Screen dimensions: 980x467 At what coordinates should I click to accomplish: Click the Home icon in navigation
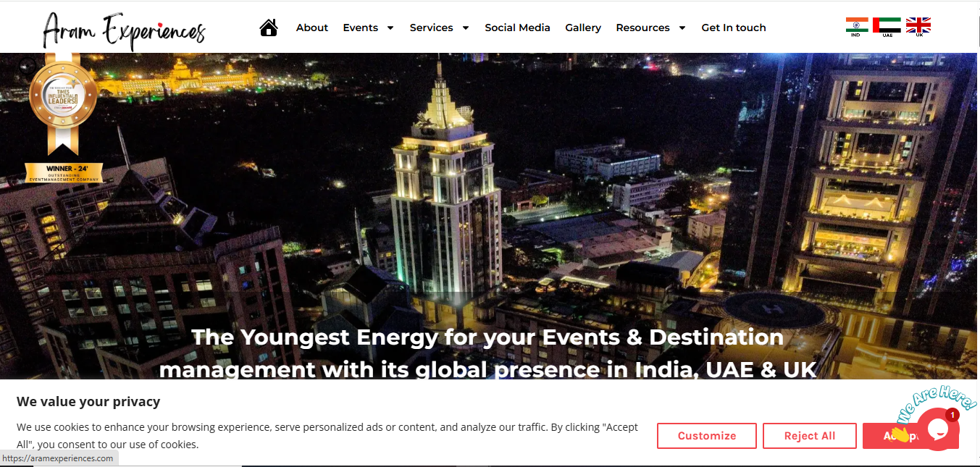tap(269, 28)
